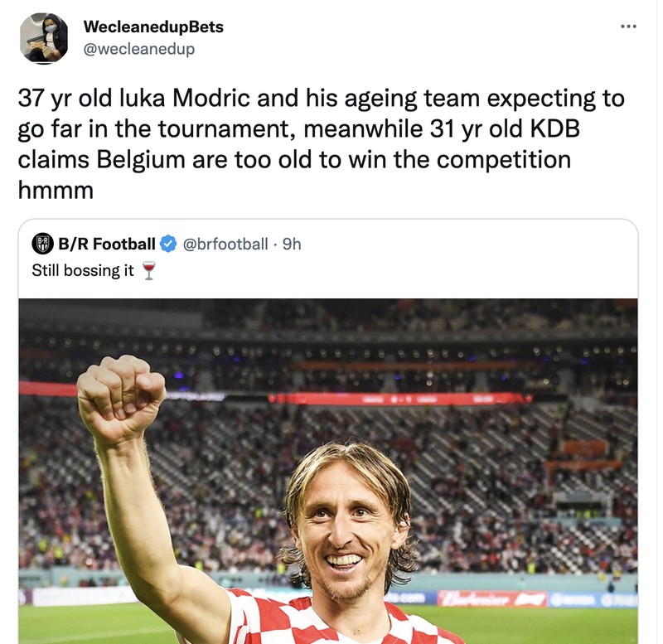The width and height of the screenshot is (663, 644).
Task: Click the word "Belgium" in the tweet
Action: [x=148, y=157]
